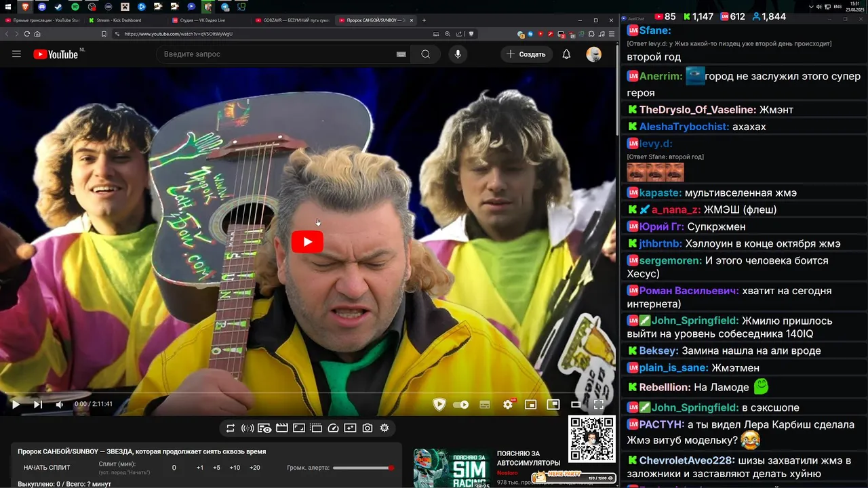Click the split minutes field showing 0
This screenshot has width=868, height=488.
click(x=174, y=468)
